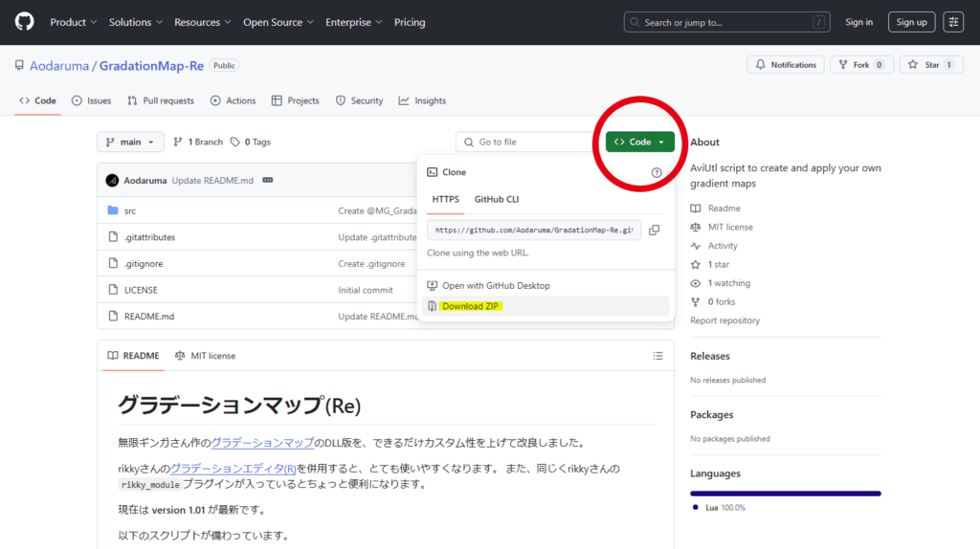Choose Download ZIP

tap(545, 306)
